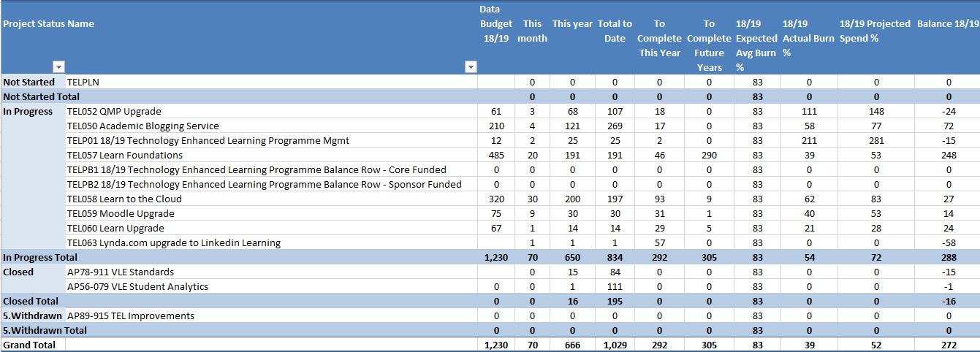Click the In Progress Total row label
The height and width of the screenshot is (352, 980).
click(x=40, y=257)
